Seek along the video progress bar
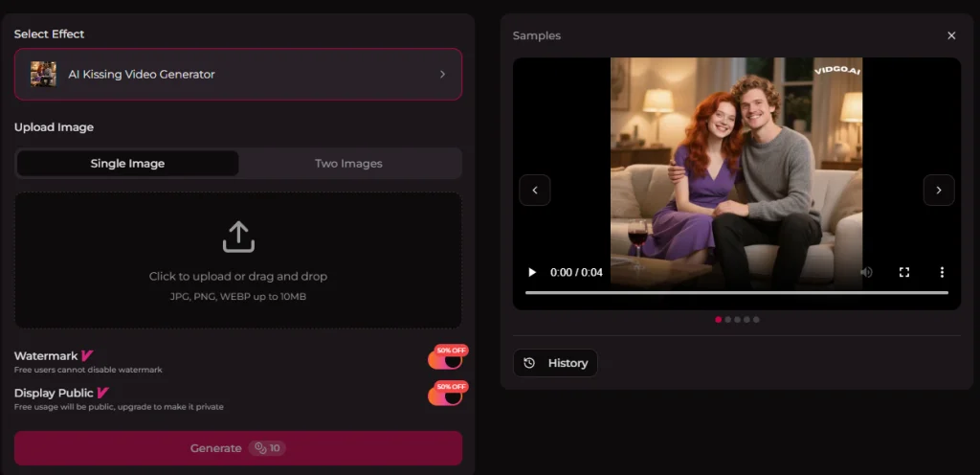This screenshot has height=475, width=980. [x=737, y=292]
